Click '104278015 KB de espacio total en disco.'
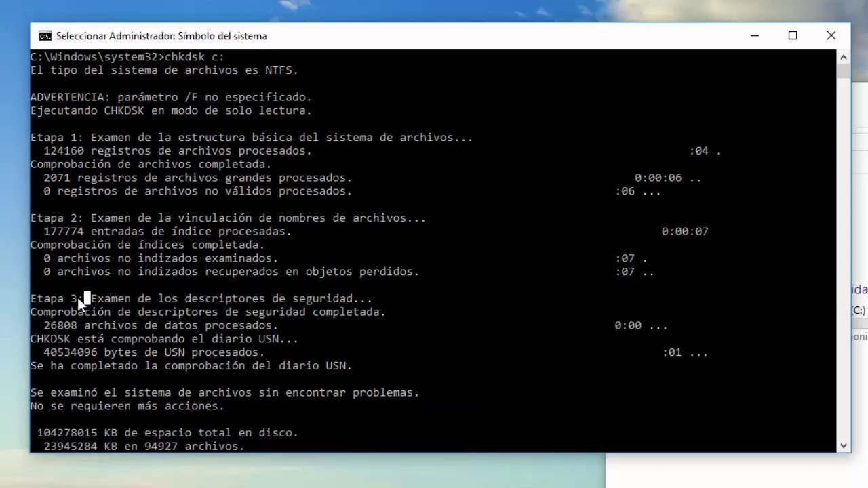The height and width of the screenshot is (488, 868). [x=167, y=433]
